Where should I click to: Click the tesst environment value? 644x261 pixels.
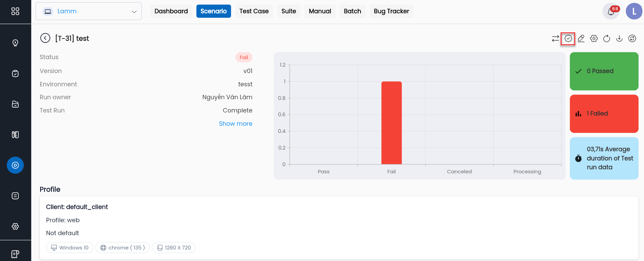[245, 84]
